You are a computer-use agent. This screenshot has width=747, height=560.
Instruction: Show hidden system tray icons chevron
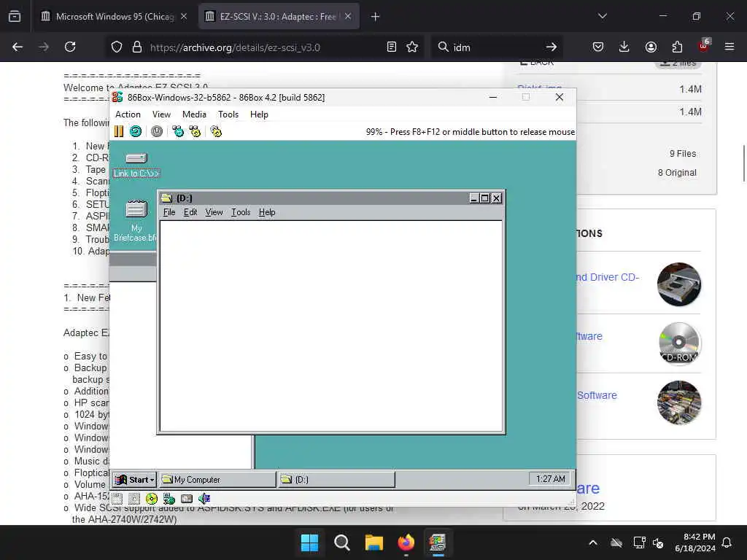pos(592,542)
